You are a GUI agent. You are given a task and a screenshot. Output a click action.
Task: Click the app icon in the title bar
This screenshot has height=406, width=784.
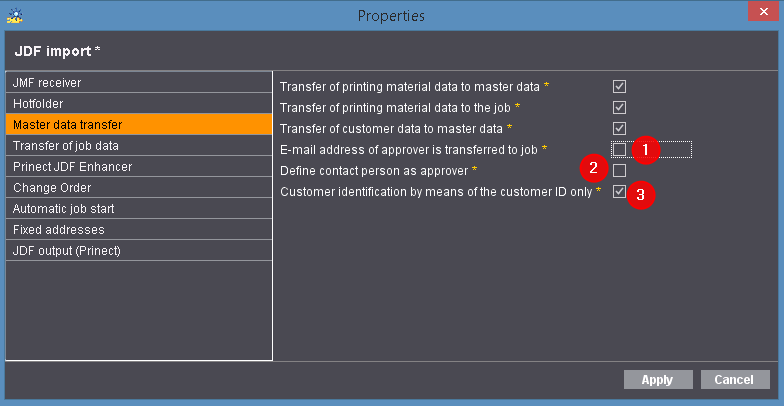[14, 16]
